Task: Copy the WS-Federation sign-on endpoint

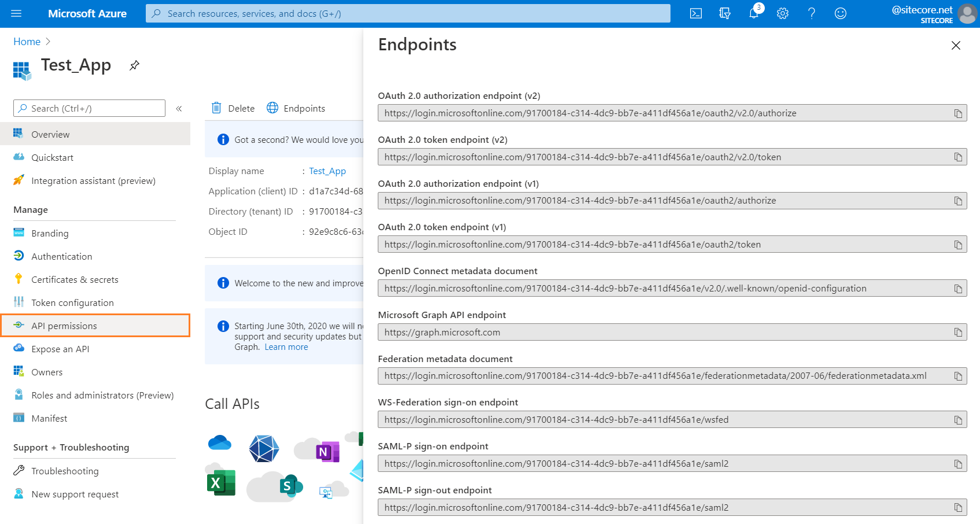Action: click(958, 420)
